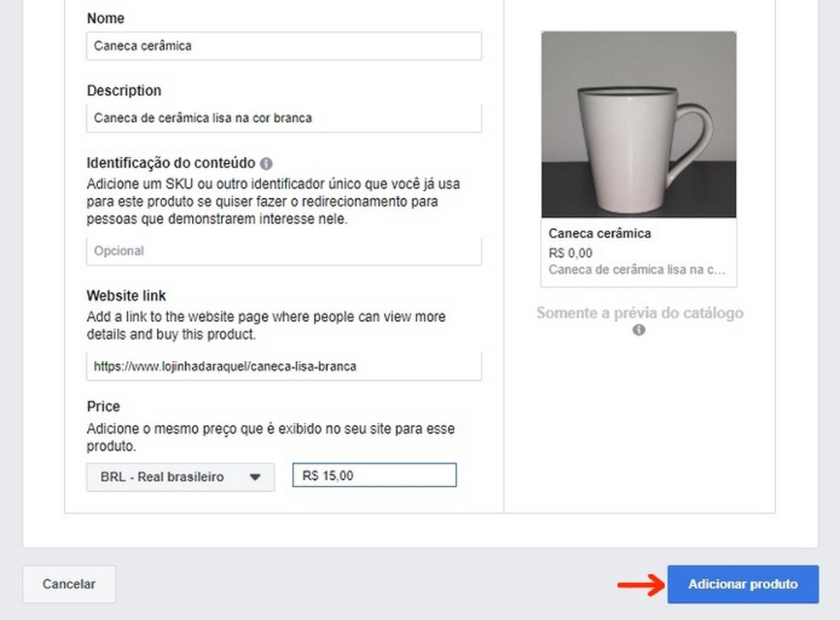This screenshot has height=620, width=840.
Task: Click into the Description text field
Action: tap(283, 118)
